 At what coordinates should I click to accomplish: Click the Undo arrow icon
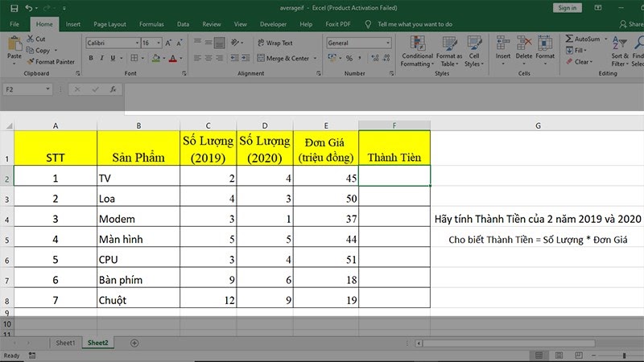28,8
